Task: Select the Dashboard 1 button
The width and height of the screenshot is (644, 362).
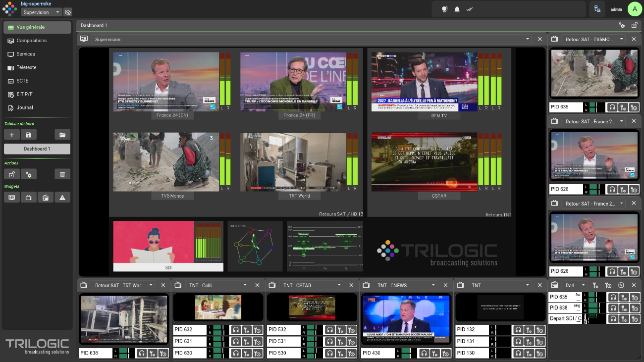Action: click(37, 149)
